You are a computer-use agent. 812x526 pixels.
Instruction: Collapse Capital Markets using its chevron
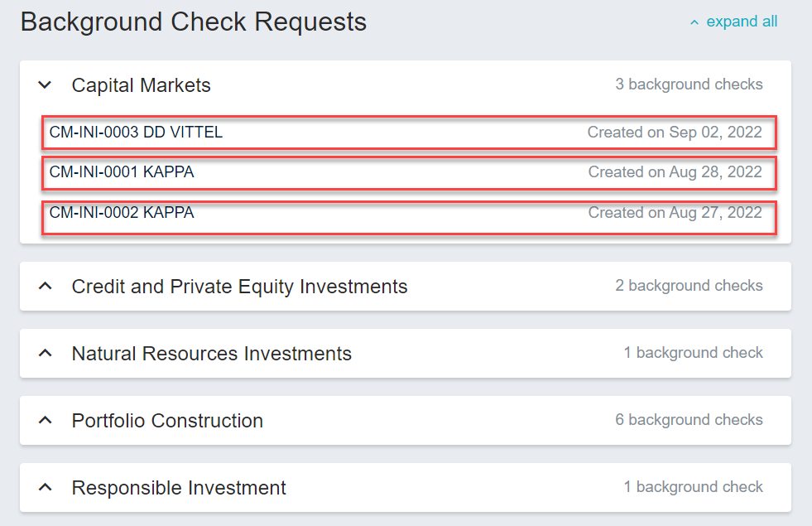click(46, 84)
